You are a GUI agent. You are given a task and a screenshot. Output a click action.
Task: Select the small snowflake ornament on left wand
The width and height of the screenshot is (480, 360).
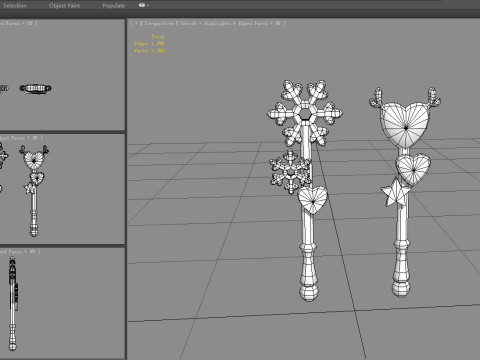pyautogui.click(x=289, y=172)
